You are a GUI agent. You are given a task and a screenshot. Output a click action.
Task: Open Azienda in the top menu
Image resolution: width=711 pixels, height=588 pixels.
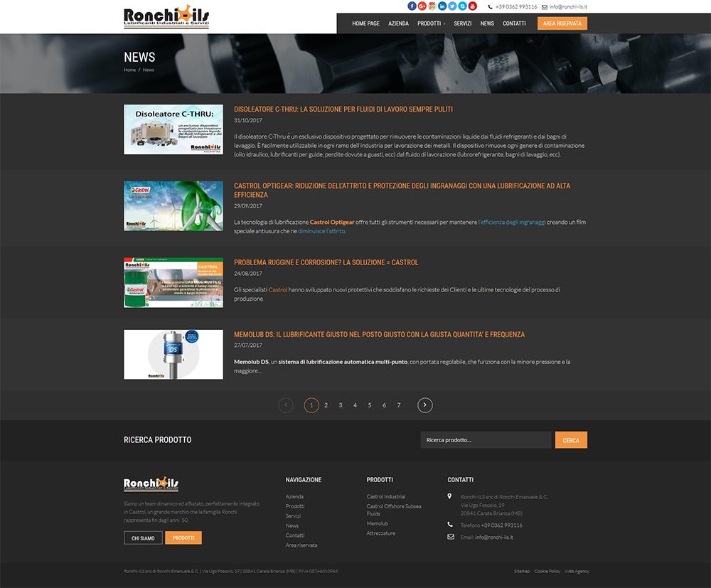399,23
